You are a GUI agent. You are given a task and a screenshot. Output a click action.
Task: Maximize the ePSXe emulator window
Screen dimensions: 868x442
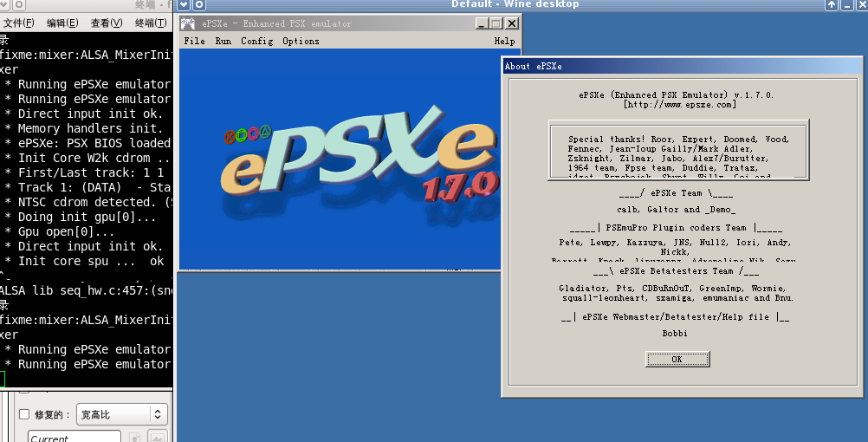tap(496, 23)
